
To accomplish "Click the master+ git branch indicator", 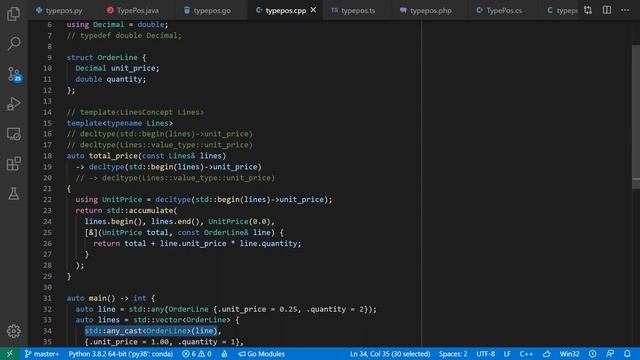I will [x=42, y=354].
